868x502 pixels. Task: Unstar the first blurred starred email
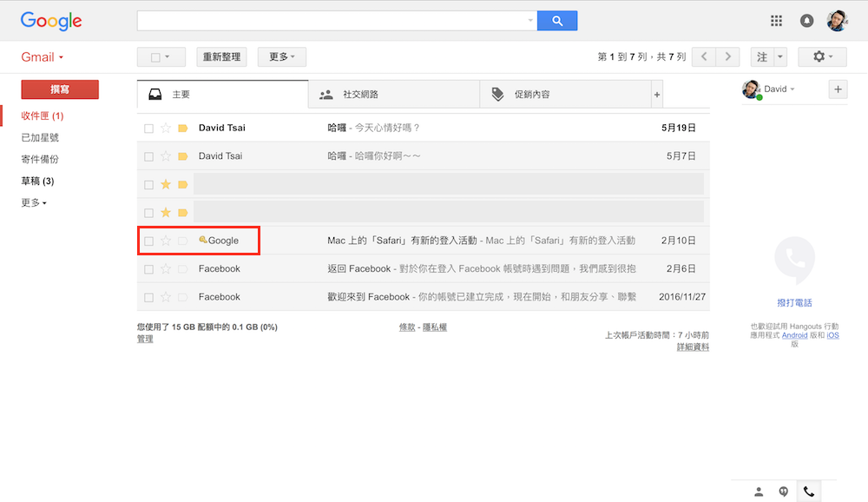[166, 184]
